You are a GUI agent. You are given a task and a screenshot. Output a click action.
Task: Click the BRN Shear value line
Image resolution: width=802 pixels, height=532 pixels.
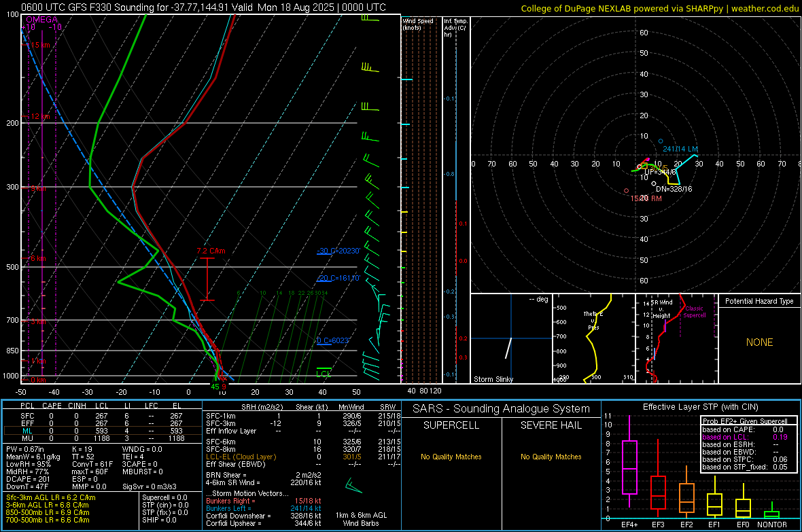tap(264, 475)
